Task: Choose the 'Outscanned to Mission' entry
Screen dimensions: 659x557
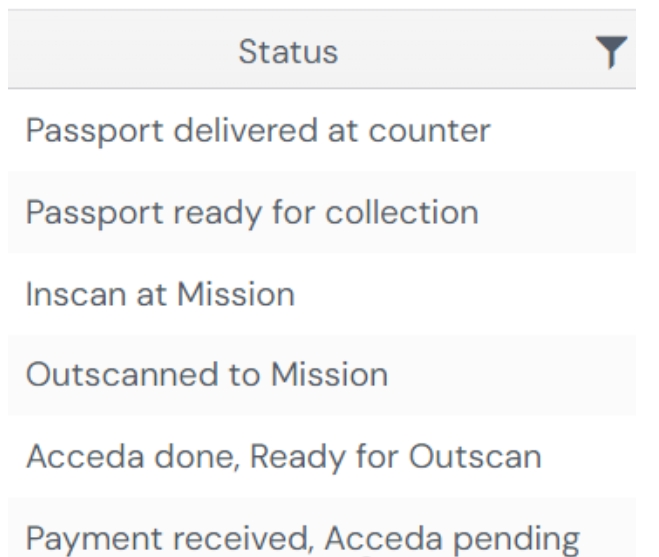Action: click(x=207, y=376)
